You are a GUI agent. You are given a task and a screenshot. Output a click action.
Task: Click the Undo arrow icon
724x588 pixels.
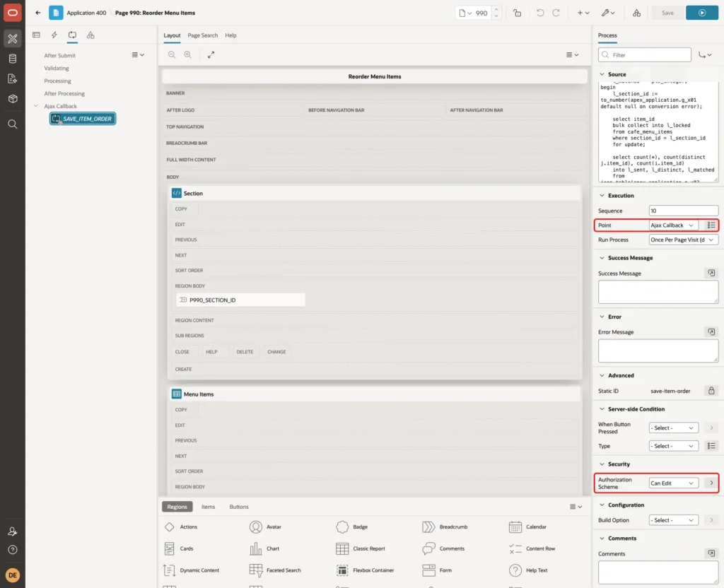[x=539, y=13]
